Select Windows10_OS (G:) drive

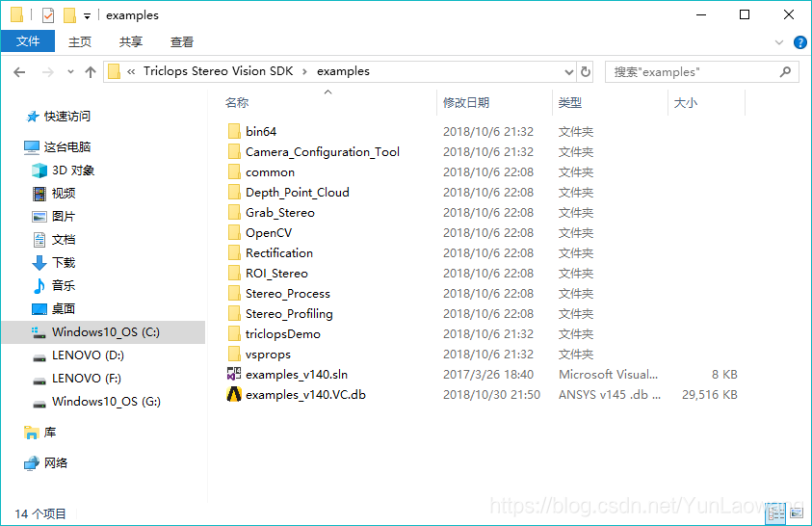[x=106, y=401]
